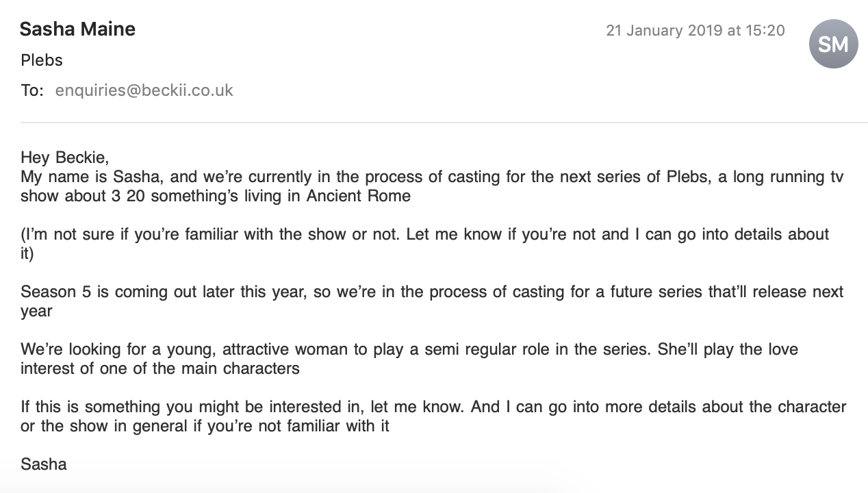Click the Season 5 paragraph
The image size is (868, 493).
432,301
